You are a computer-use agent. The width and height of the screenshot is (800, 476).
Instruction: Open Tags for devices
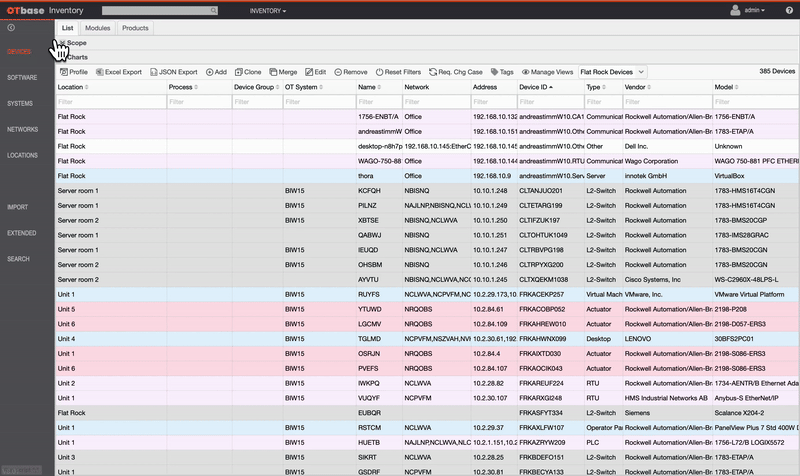coord(502,72)
